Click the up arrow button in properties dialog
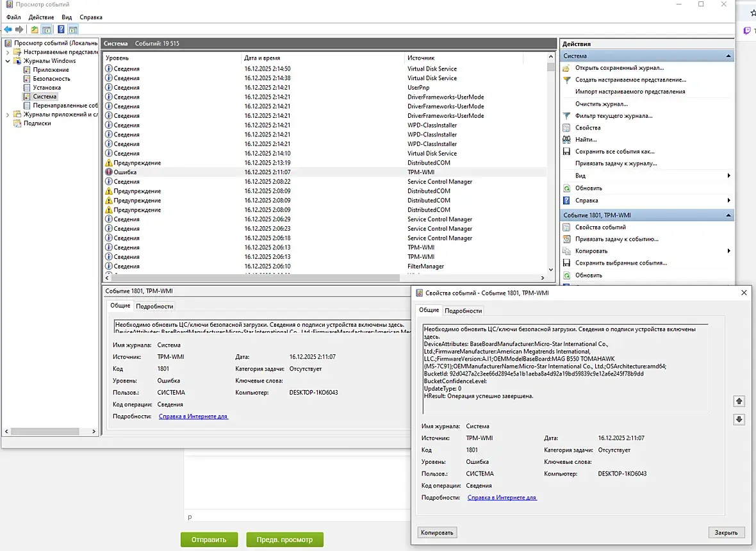Viewport: 756px width, 551px height. coord(739,401)
